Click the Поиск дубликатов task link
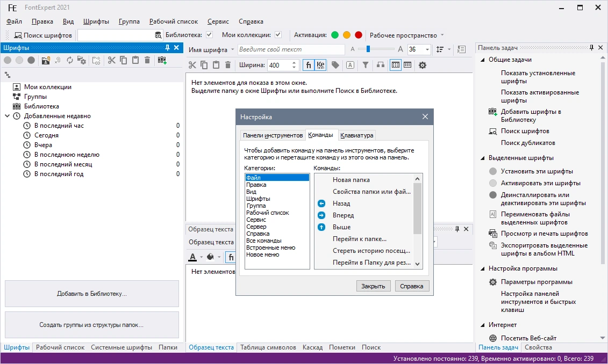Image resolution: width=608 pixels, height=364 pixels. [x=528, y=143]
